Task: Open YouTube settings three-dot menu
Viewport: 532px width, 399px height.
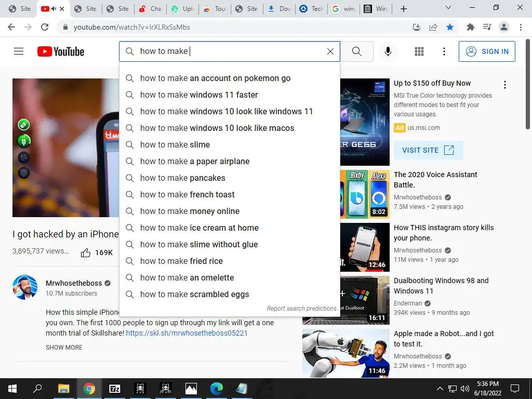Action: point(444,51)
